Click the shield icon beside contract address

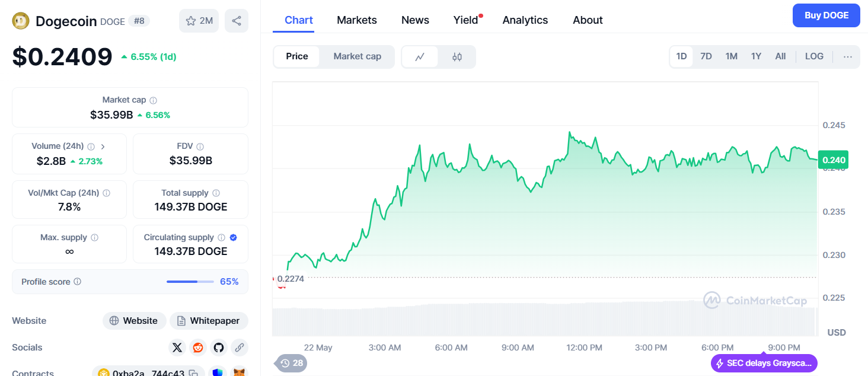point(218,373)
